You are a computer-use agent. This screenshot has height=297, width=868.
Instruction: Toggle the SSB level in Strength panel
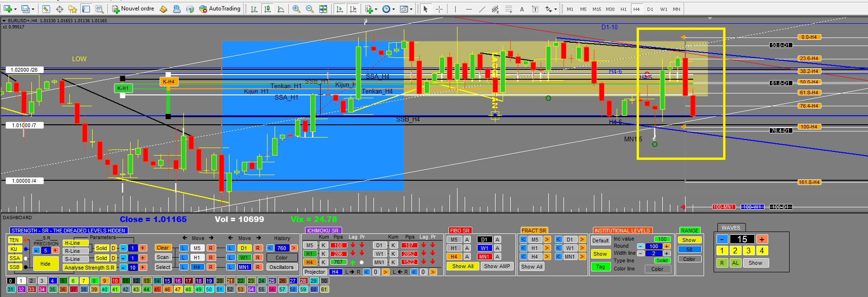point(14,267)
